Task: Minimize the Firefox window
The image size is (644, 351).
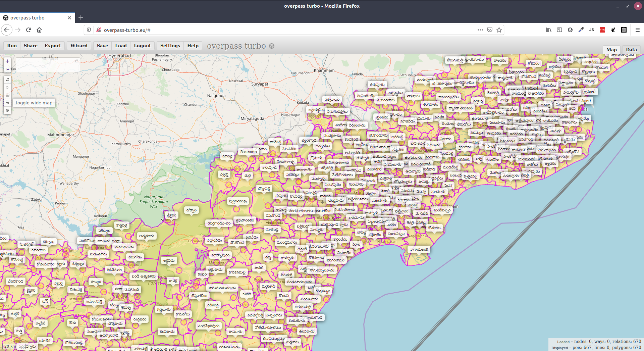Action: (618, 6)
